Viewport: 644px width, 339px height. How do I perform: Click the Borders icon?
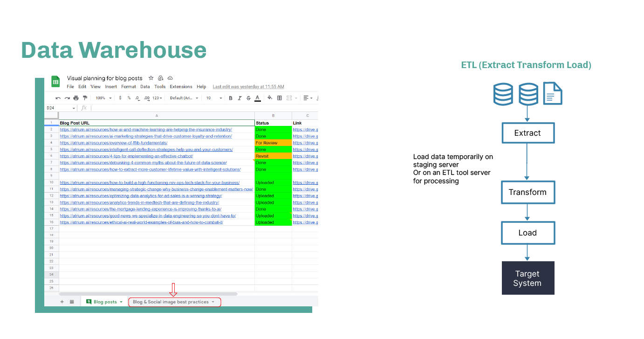pos(279,98)
